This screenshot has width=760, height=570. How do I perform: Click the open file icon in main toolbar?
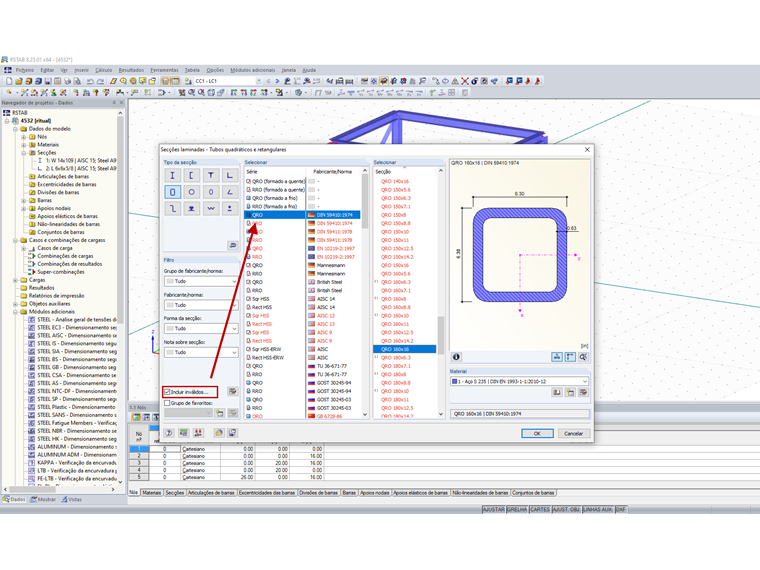19,81
